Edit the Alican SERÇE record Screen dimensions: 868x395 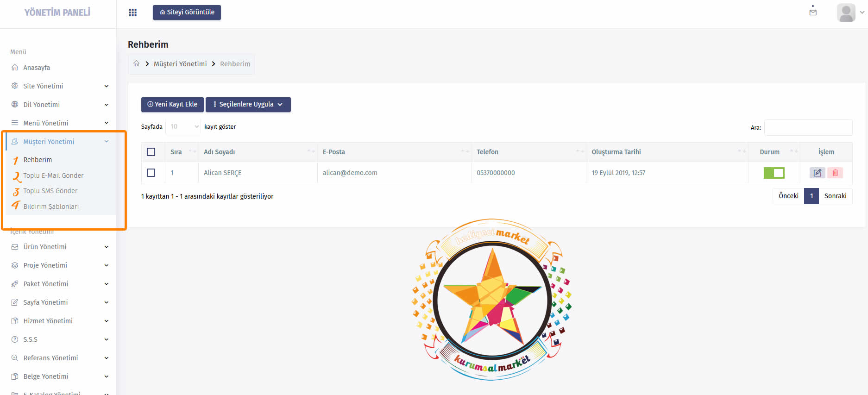pyautogui.click(x=818, y=173)
